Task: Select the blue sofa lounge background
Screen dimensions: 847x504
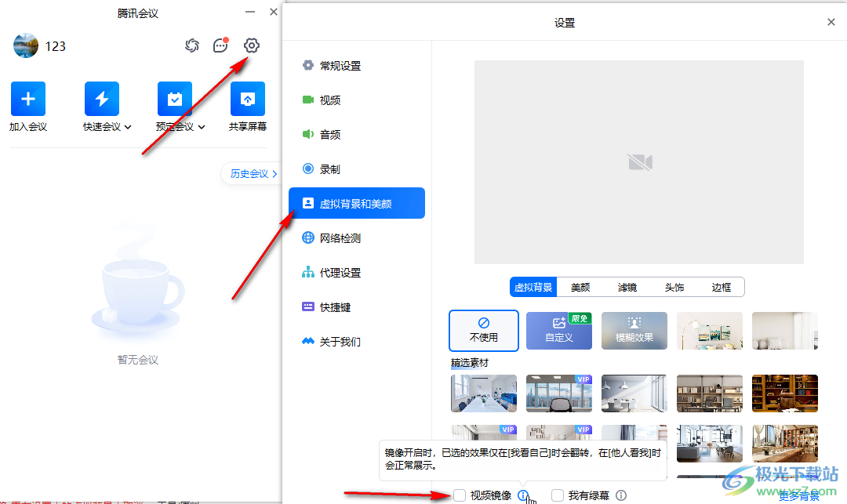Action: (x=710, y=444)
